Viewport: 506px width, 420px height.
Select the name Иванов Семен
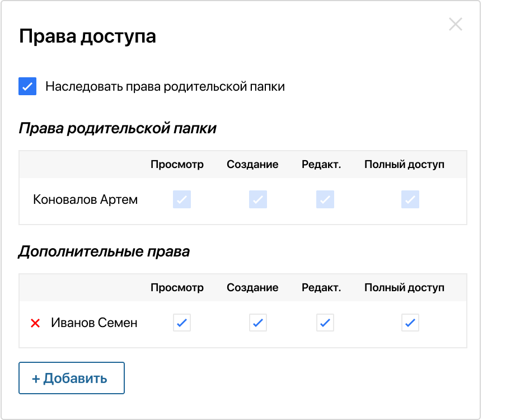click(x=94, y=323)
